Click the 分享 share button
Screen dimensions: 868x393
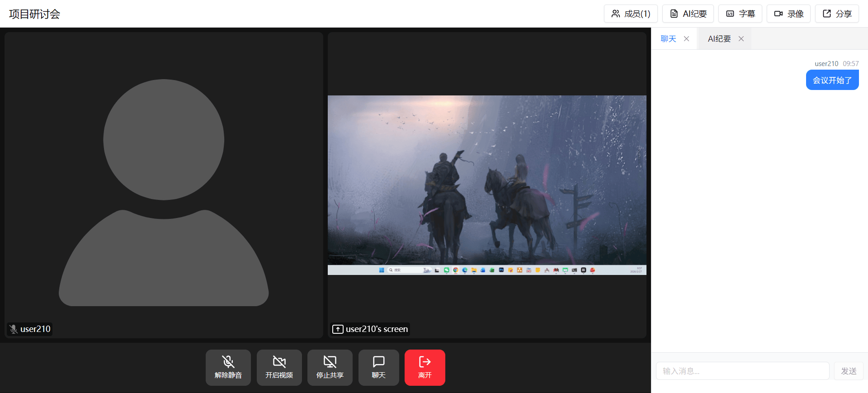point(837,14)
